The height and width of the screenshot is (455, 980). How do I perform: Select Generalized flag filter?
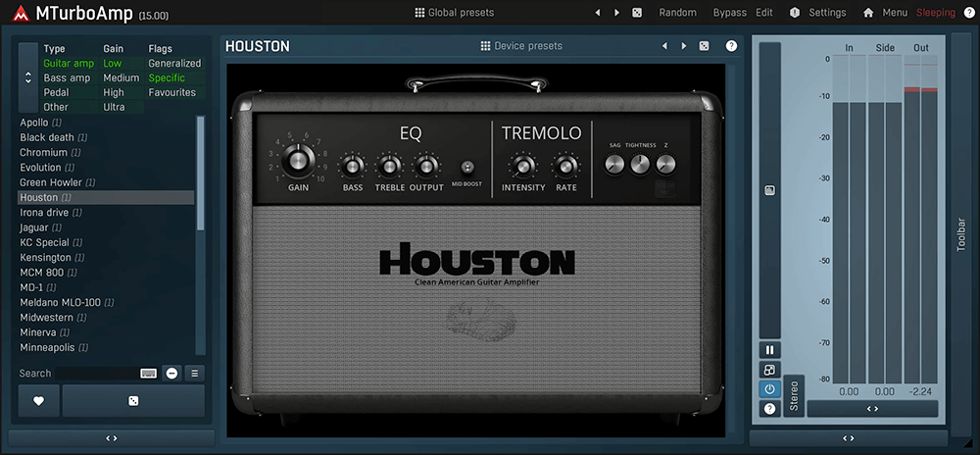(175, 63)
